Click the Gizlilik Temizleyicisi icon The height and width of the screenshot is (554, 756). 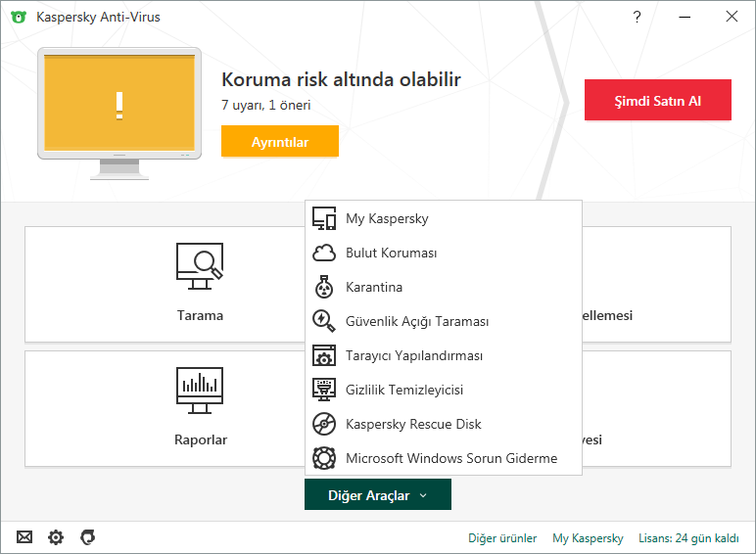(324, 390)
